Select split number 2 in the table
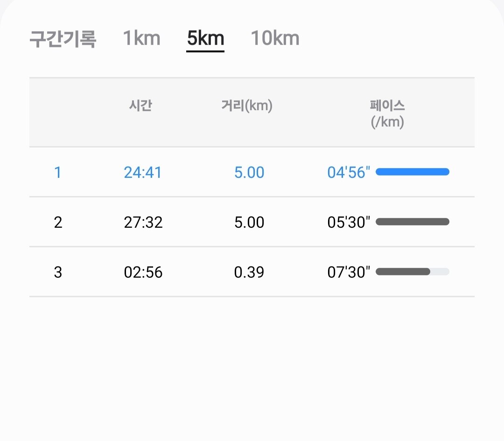The height and width of the screenshot is (441, 504). [58, 222]
